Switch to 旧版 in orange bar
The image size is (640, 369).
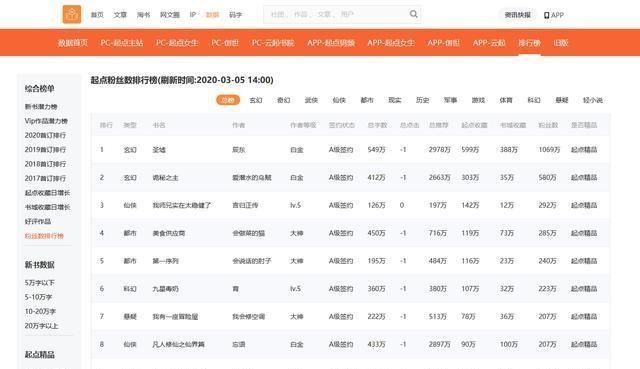click(x=561, y=43)
